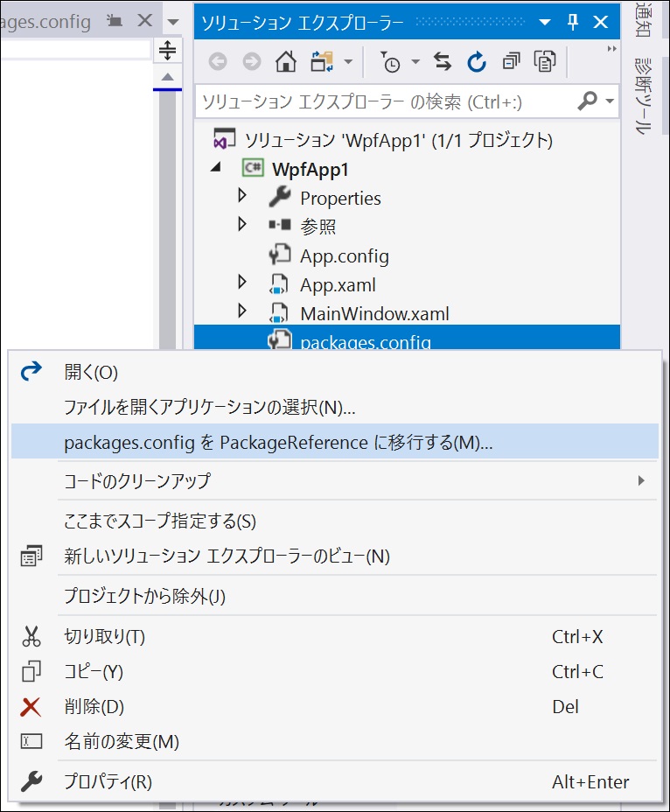Close the packages.config document tab
670x812 pixels.
[145, 21]
